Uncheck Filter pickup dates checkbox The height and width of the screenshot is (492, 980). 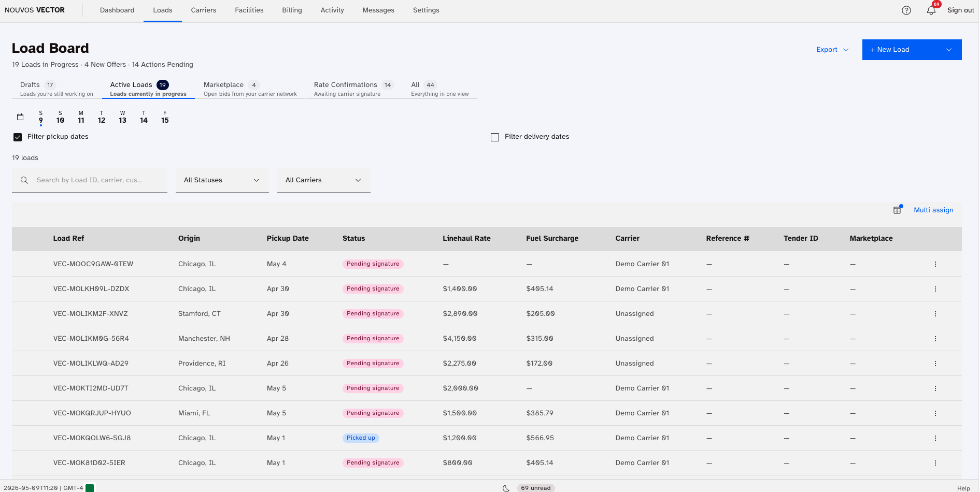pos(18,137)
